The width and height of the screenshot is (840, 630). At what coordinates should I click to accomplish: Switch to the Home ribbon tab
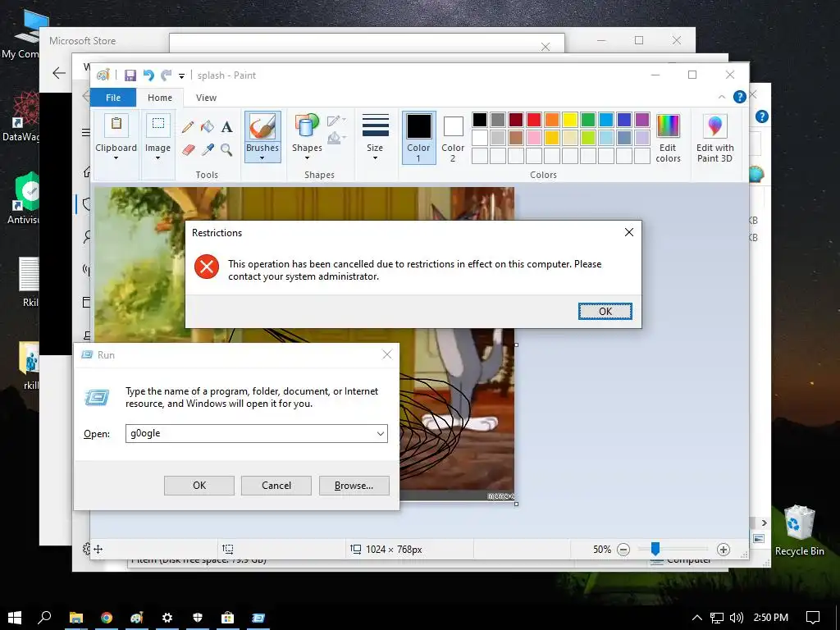[x=160, y=98]
